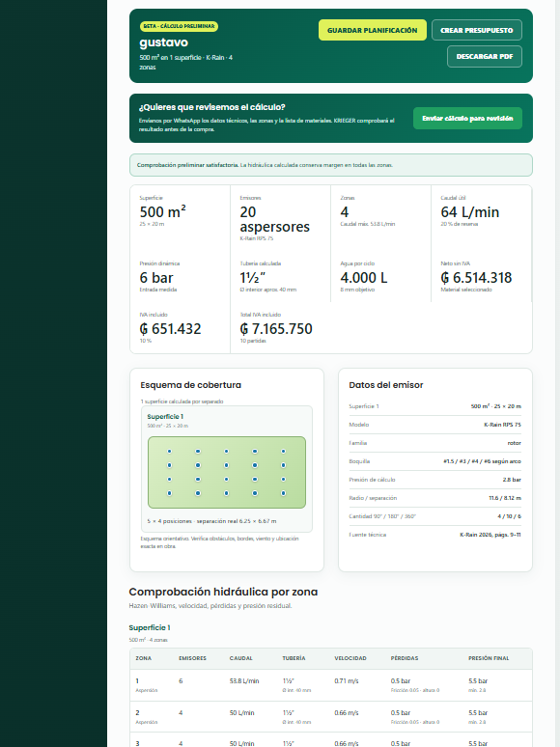Screen dimensions: 560x747
Task: Click the '1½"' tubería calculada value
Action: point(253,278)
